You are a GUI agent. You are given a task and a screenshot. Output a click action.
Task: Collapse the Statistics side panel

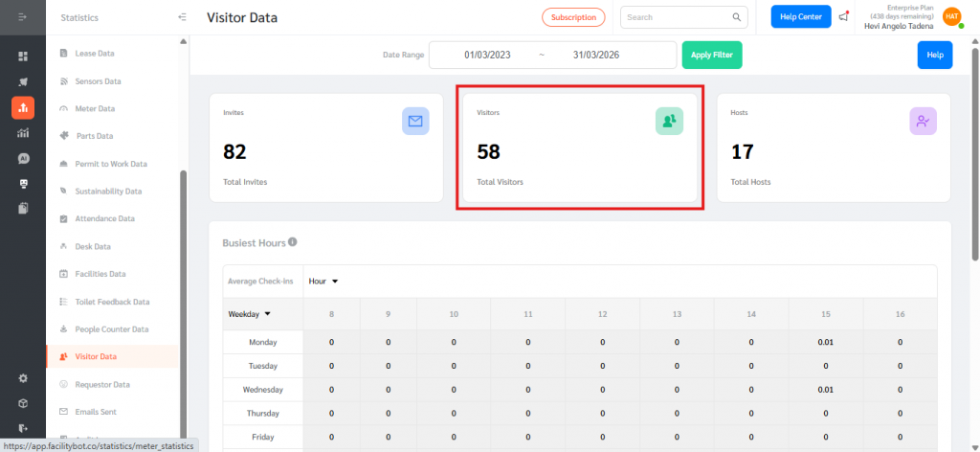(x=182, y=17)
